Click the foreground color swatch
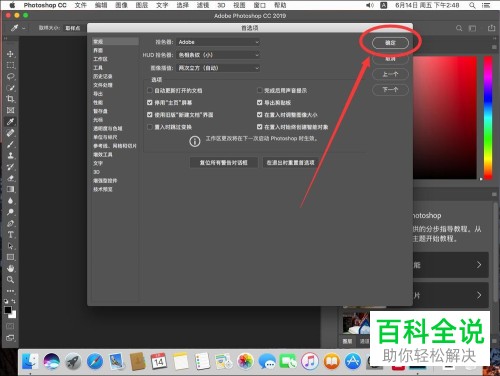The height and width of the screenshot is (376, 500). tap(8, 310)
